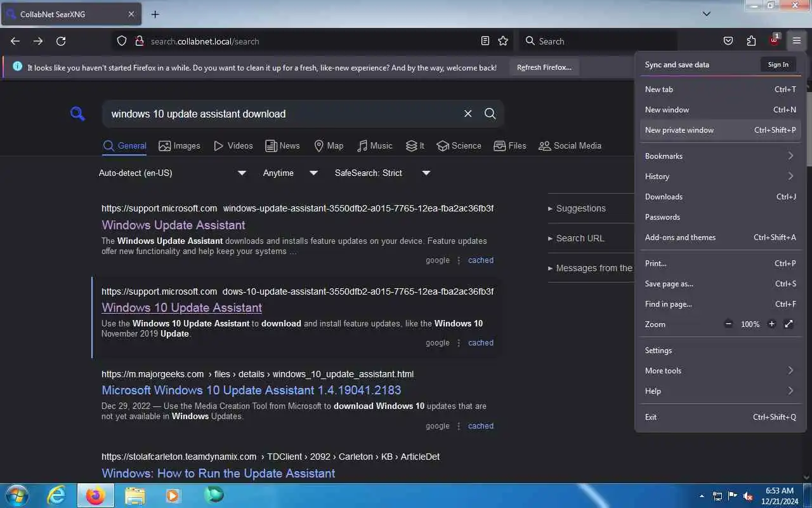Close the CollabNet SearXNG tab
This screenshot has width=812, height=508.
click(131, 14)
